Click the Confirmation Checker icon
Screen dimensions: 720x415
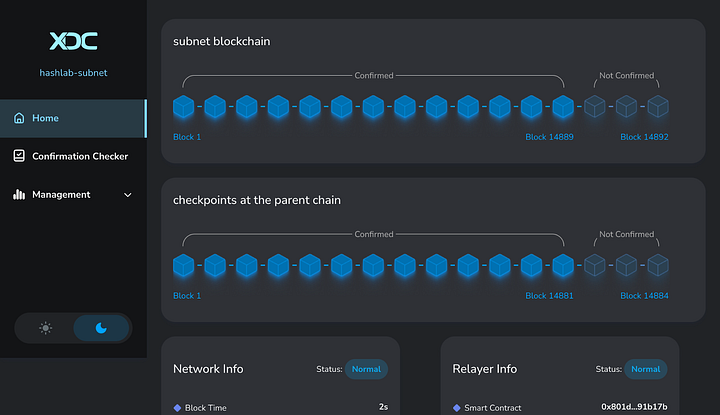point(19,156)
